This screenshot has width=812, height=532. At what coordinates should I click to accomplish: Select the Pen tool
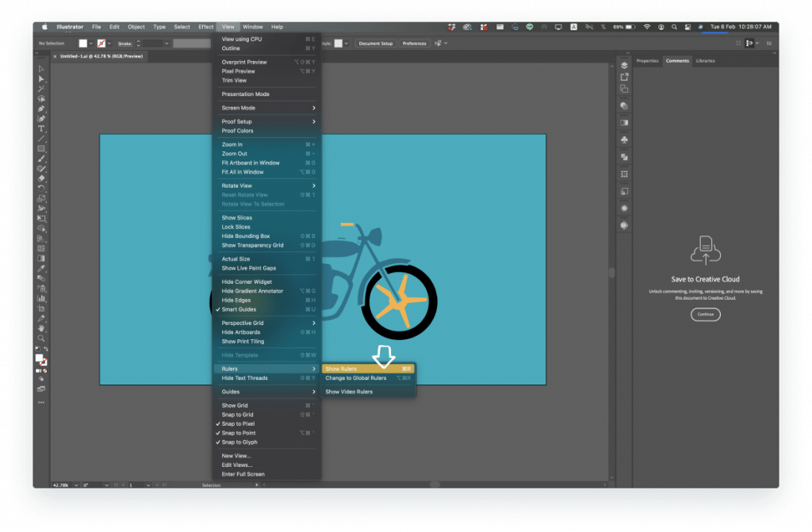coord(41,108)
